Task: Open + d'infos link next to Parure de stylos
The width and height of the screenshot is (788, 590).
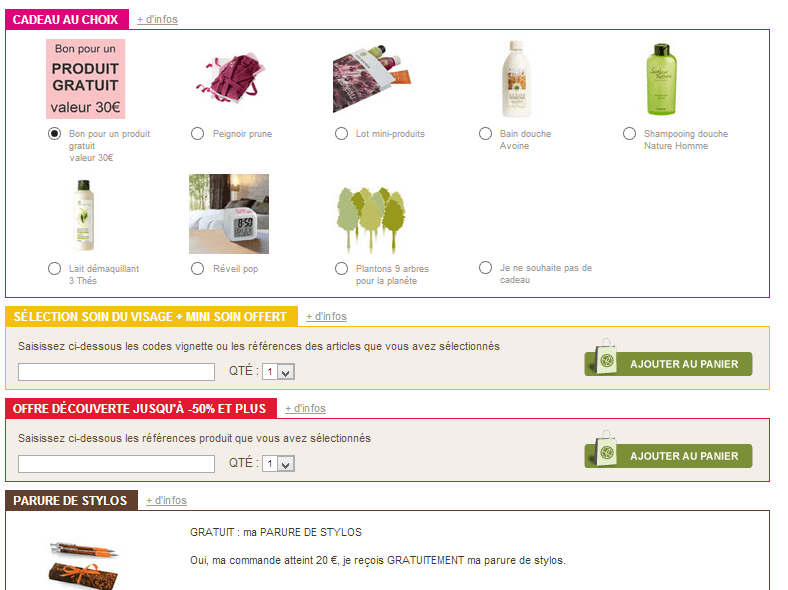Action: [x=166, y=501]
